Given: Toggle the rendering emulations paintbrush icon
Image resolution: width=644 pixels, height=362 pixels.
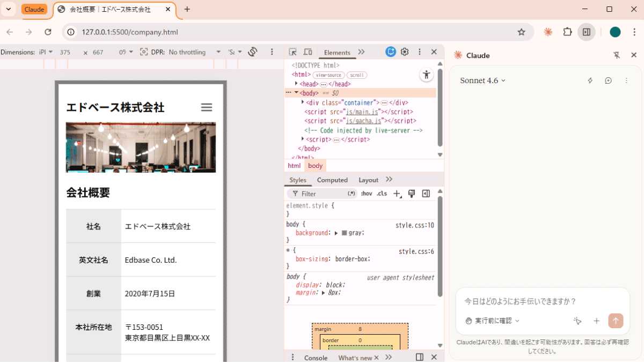Looking at the screenshot, I should pos(412,194).
